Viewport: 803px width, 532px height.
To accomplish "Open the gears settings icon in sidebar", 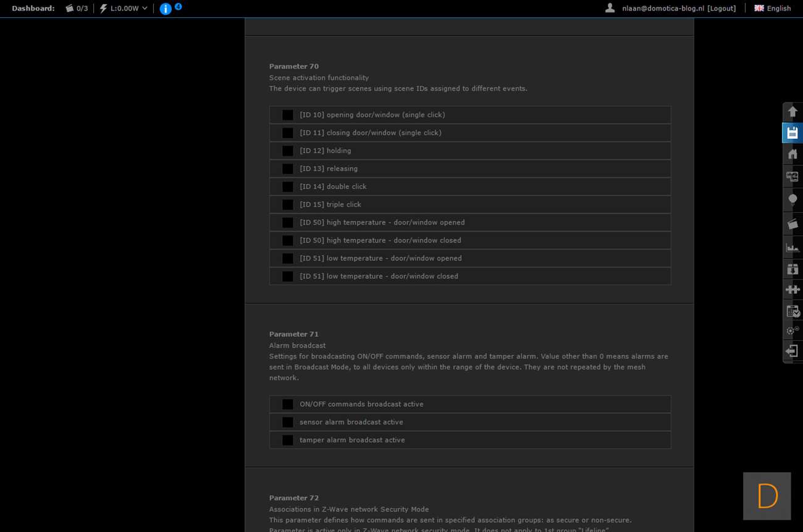I will point(792,331).
